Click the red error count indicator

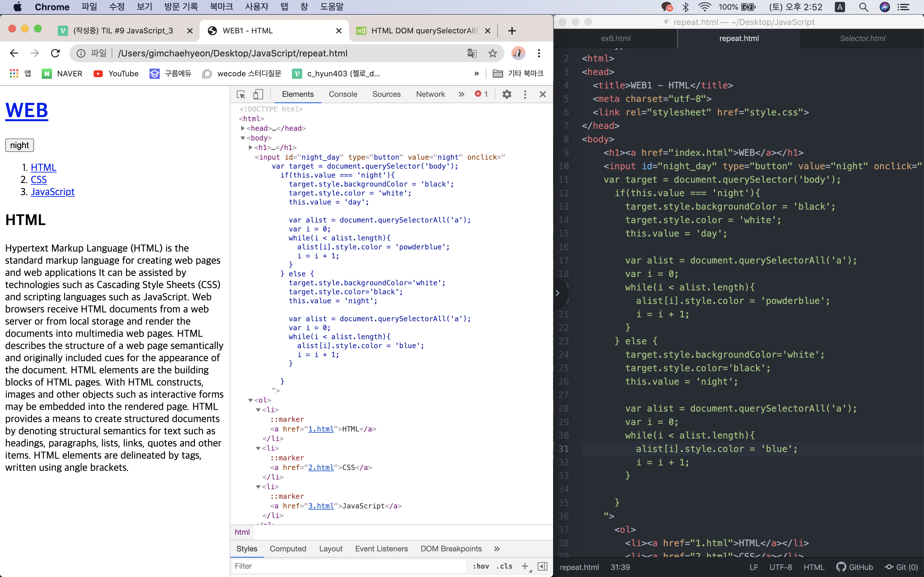tap(481, 94)
